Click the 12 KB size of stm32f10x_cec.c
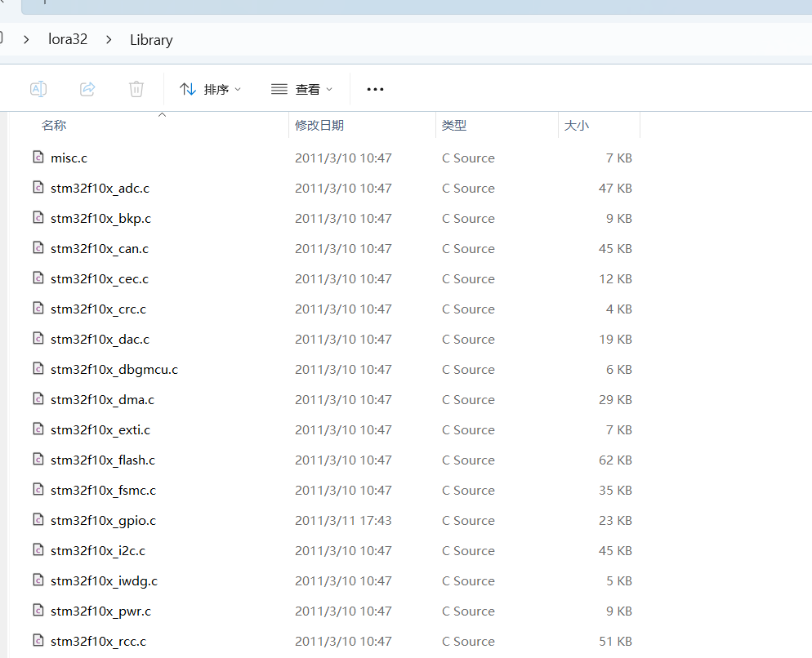The height and width of the screenshot is (658, 812). 615,279
